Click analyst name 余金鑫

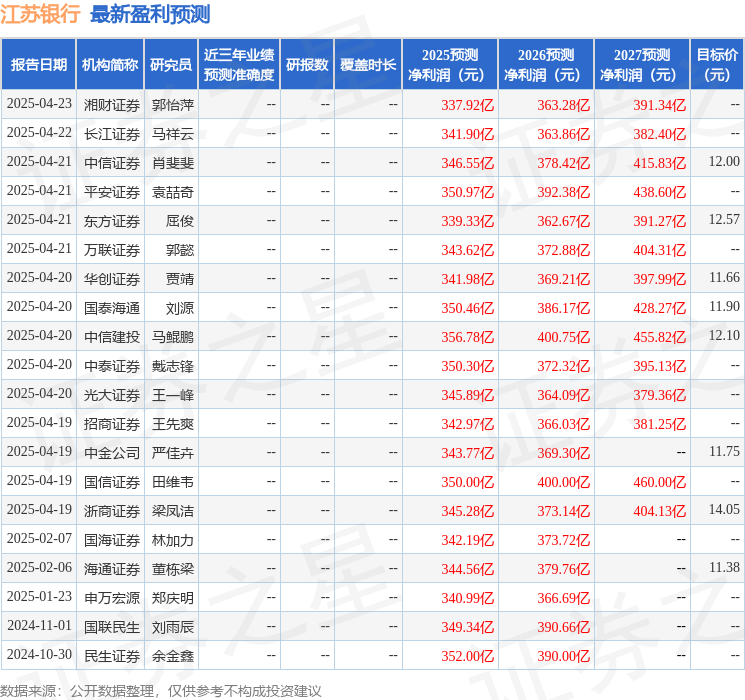172,656
